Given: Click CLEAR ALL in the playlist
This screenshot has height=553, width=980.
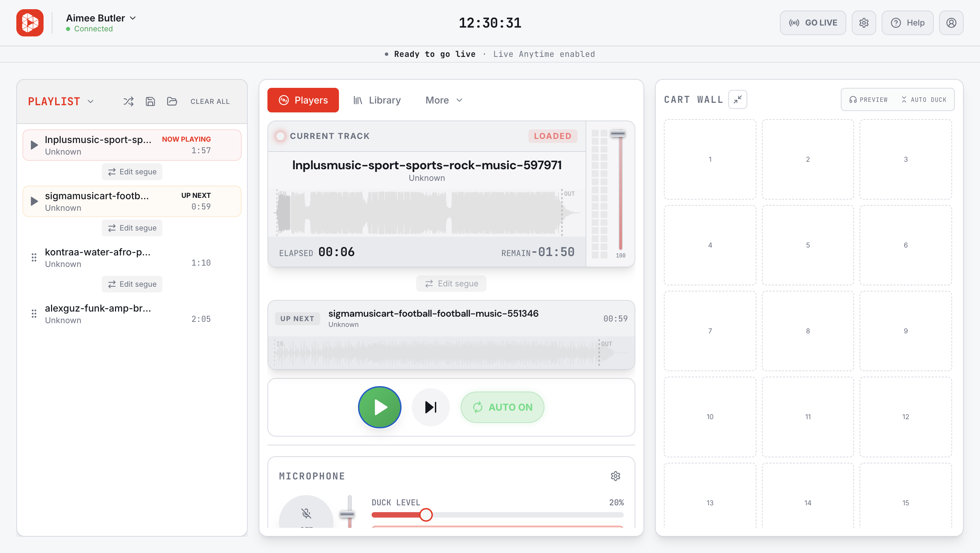Looking at the screenshot, I should click(210, 101).
